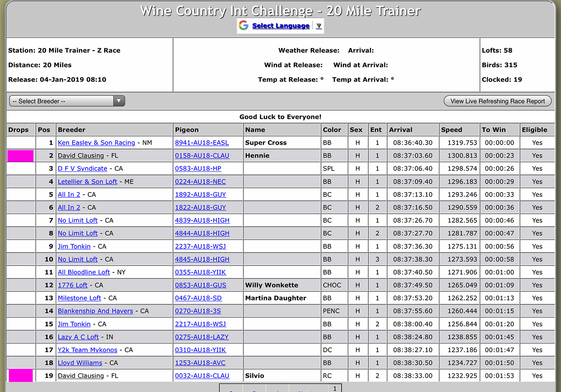Click View Live Refreshing Race Report button

pyautogui.click(x=497, y=101)
